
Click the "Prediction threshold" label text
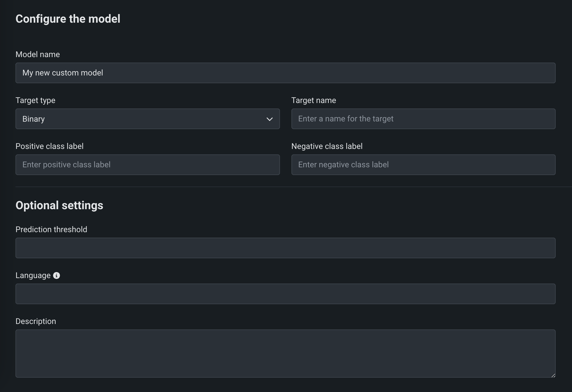51,230
